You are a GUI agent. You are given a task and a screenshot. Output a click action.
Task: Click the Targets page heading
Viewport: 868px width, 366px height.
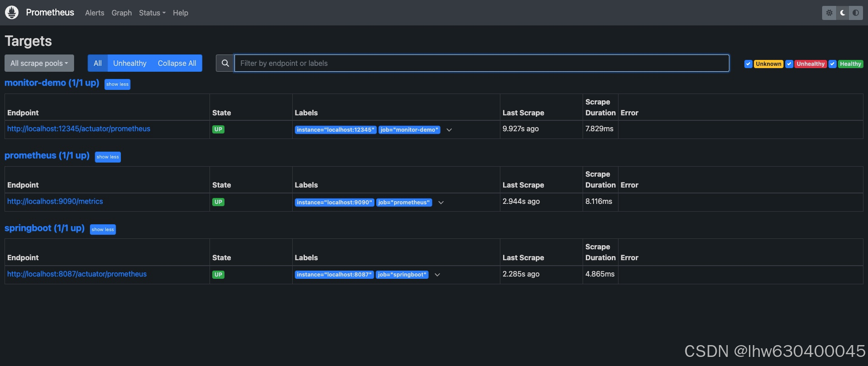tap(28, 41)
